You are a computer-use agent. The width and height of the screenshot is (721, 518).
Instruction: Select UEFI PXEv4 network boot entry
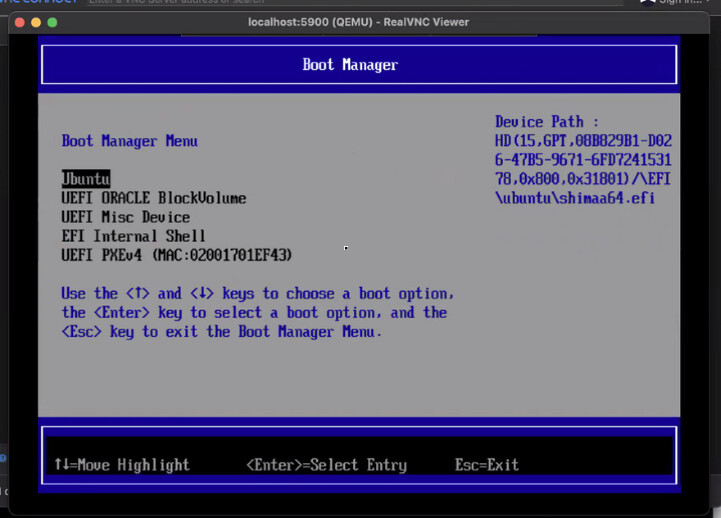point(177,255)
